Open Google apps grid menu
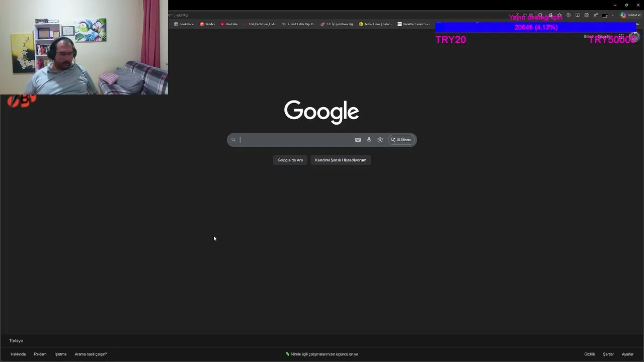Viewport: 644px width, 362px height. coord(621,37)
